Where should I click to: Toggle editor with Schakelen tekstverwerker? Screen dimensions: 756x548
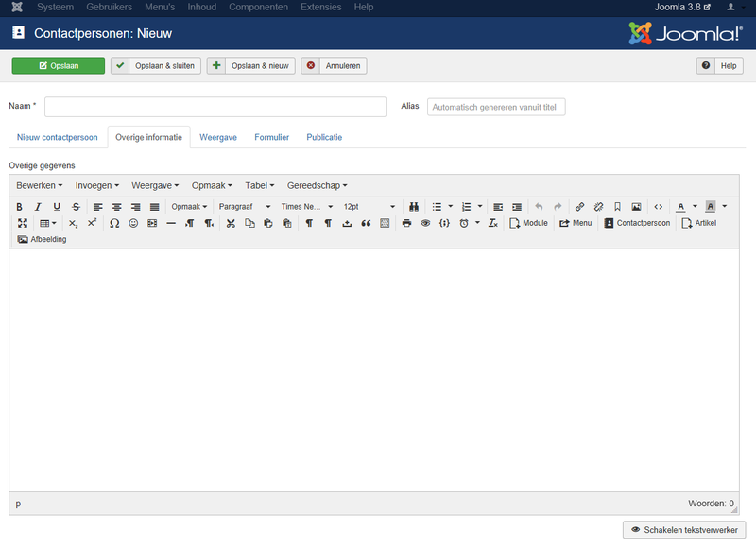point(684,530)
